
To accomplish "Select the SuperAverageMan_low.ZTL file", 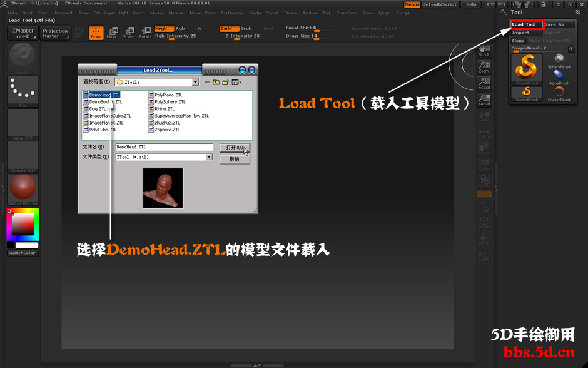I will click(x=178, y=116).
